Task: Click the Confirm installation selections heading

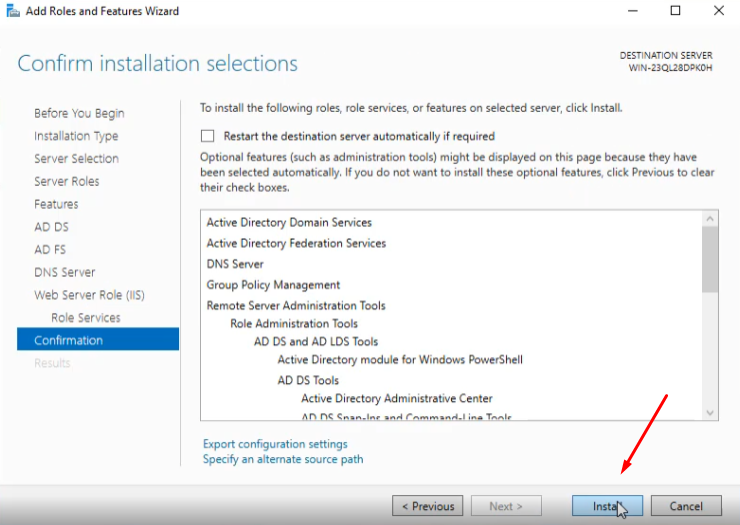Action: click(158, 63)
